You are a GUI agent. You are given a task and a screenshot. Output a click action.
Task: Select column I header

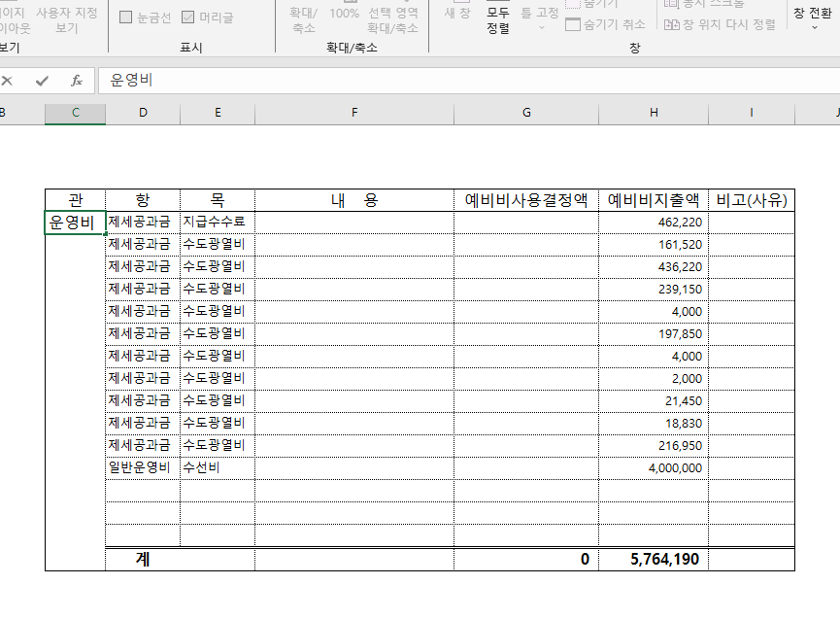(x=752, y=113)
